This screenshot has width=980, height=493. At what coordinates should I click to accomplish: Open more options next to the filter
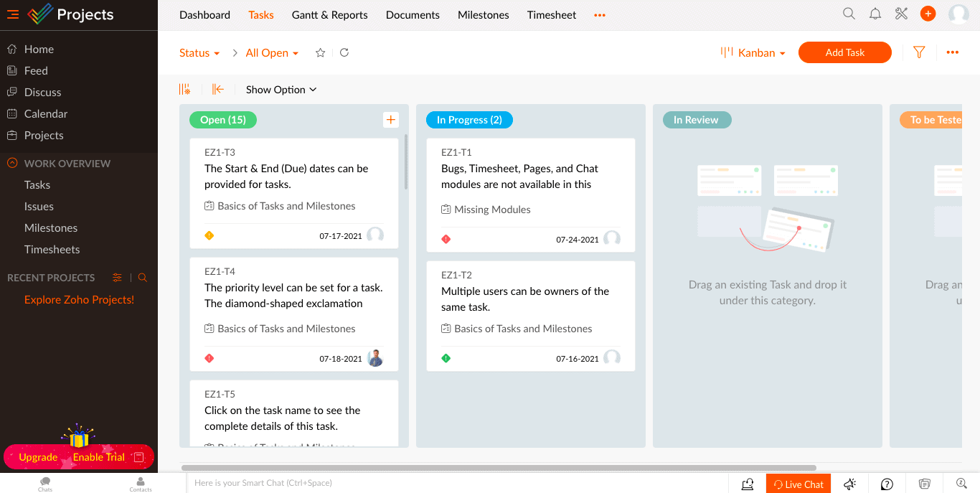(x=953, y=52)
